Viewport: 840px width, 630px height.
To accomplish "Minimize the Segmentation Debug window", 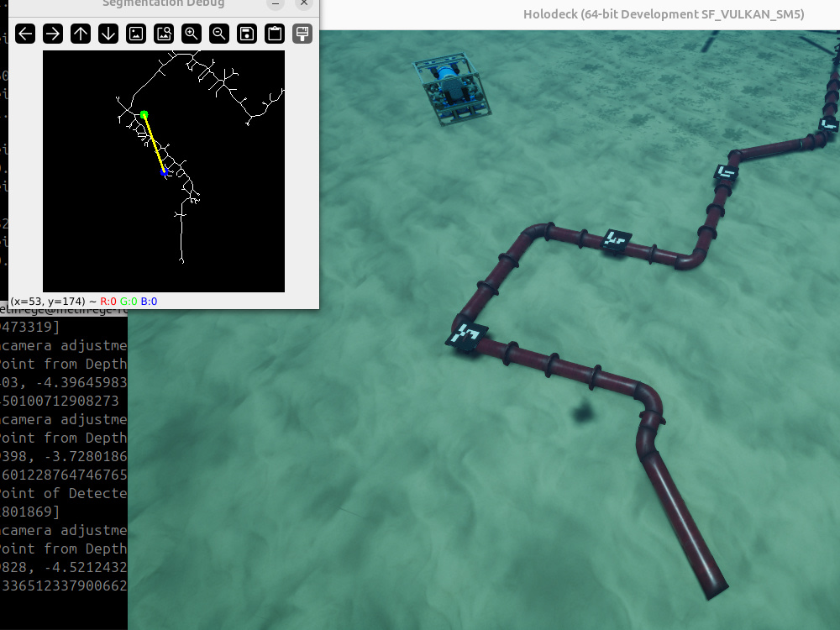I will [x=276, y=4].
